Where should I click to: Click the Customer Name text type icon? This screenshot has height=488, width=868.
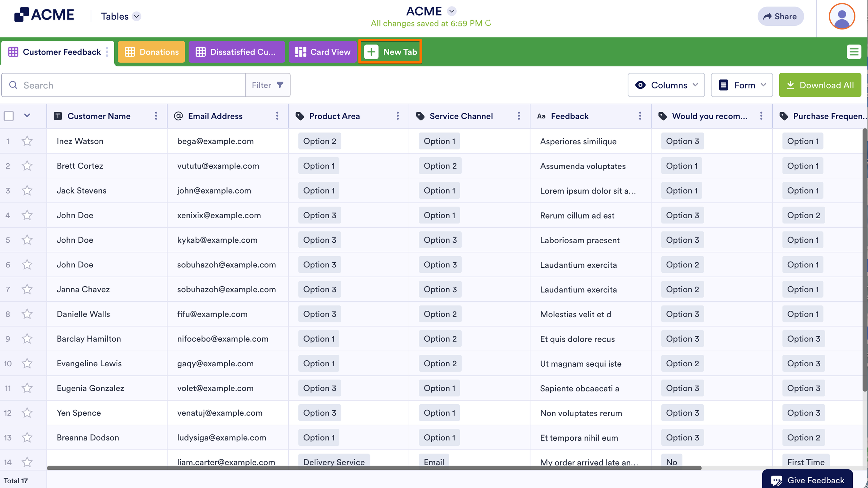[58, 116]
